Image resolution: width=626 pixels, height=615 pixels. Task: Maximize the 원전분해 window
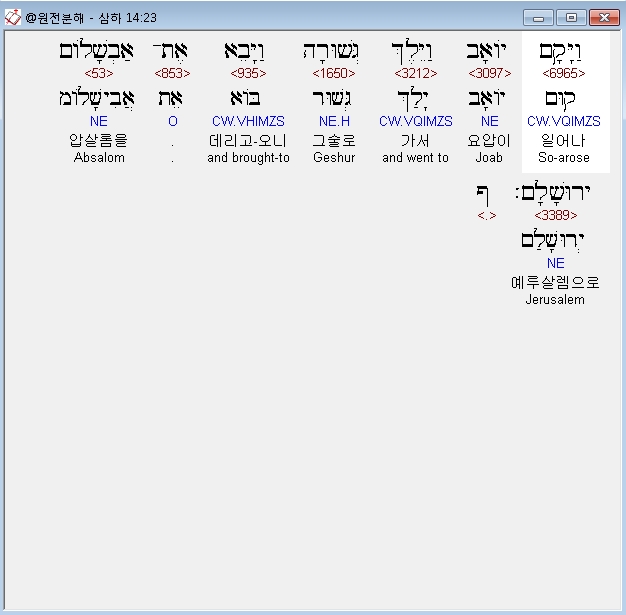[x=571, y=18]
